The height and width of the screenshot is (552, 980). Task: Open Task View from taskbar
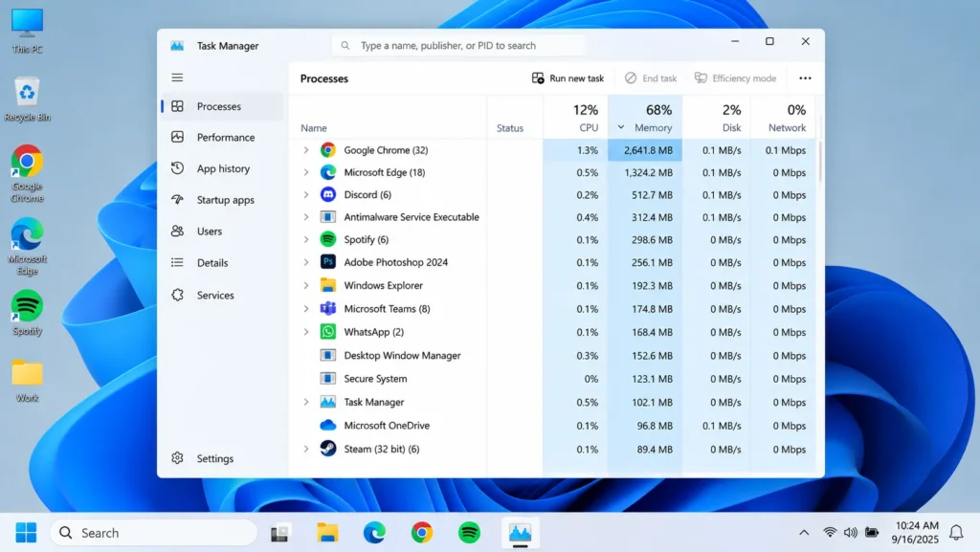click(x=279, y=533)
